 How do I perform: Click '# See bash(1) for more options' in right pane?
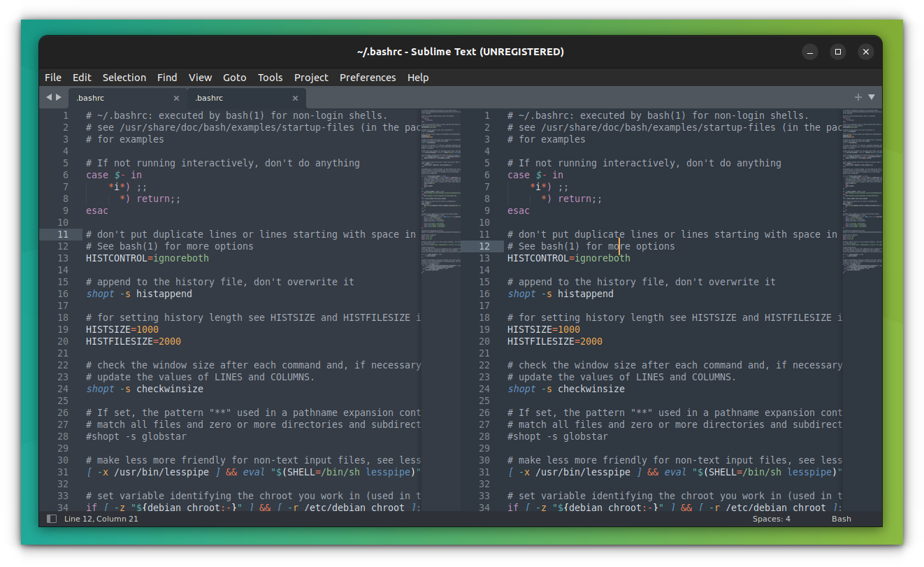(x=591, y=246)
